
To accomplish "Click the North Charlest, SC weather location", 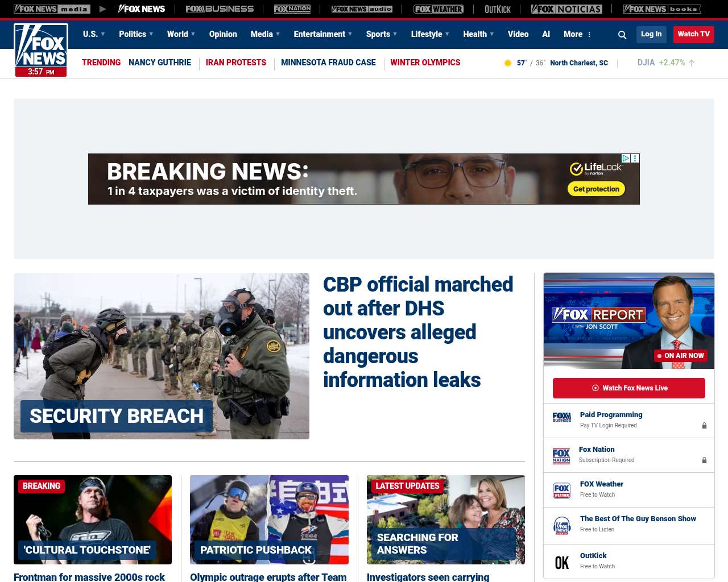I will coord(579,63).
